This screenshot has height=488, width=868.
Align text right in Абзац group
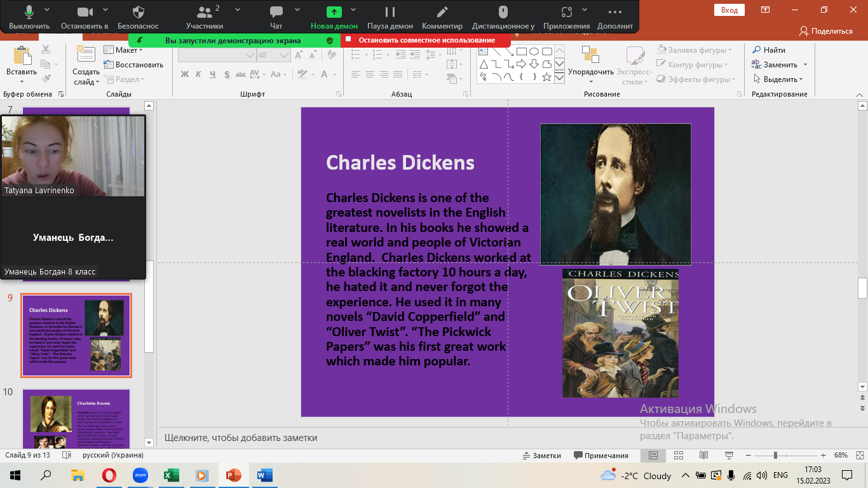point(383,74)
